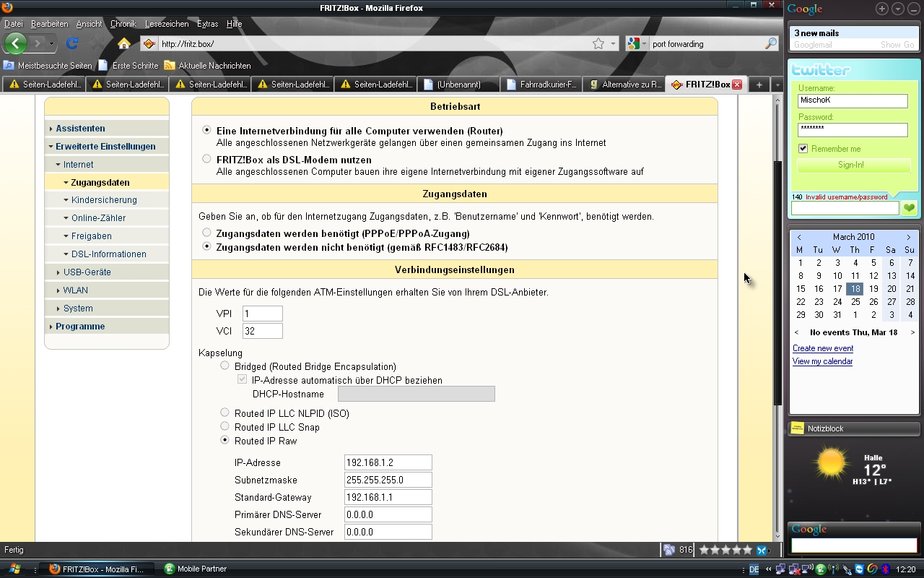Select FRITZ!Box als DSL-Modem nutzen option

click(x=207, y=159)
